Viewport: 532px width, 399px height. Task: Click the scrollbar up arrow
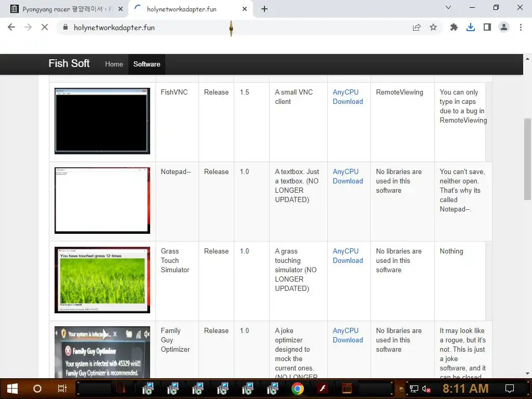coord(527,59)
